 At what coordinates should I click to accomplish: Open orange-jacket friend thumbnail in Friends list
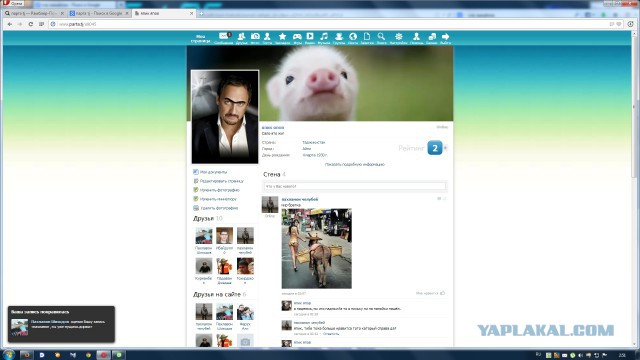224,266
